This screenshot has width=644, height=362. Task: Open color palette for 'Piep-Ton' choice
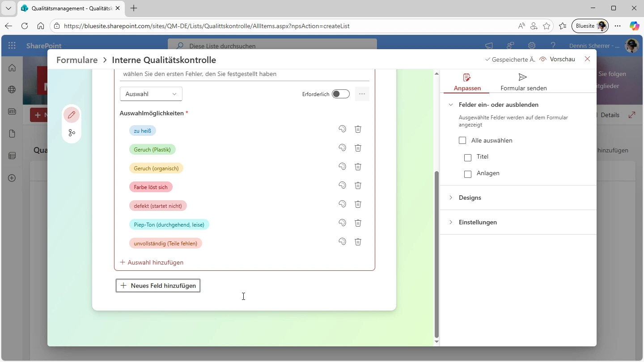tap(342, 223)
